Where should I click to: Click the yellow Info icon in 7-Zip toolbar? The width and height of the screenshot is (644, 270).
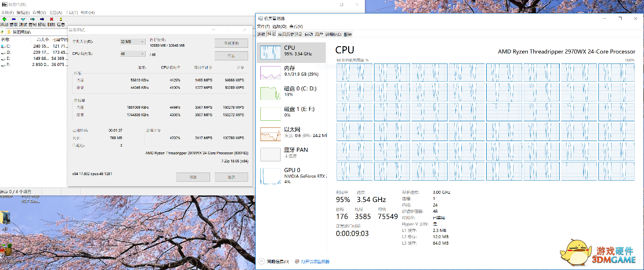tap(60, 19)
